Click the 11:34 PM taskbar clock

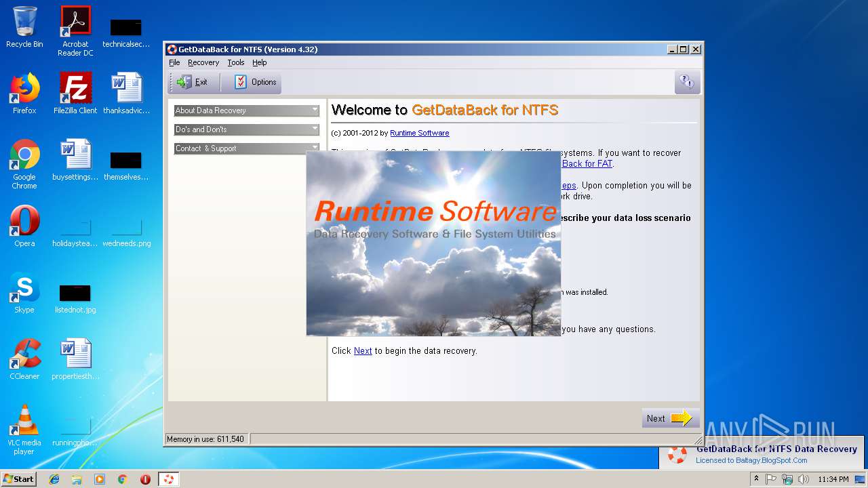[833, 479]
